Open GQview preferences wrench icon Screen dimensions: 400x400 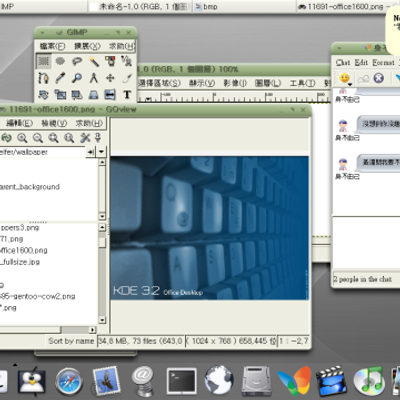point(85,138)
